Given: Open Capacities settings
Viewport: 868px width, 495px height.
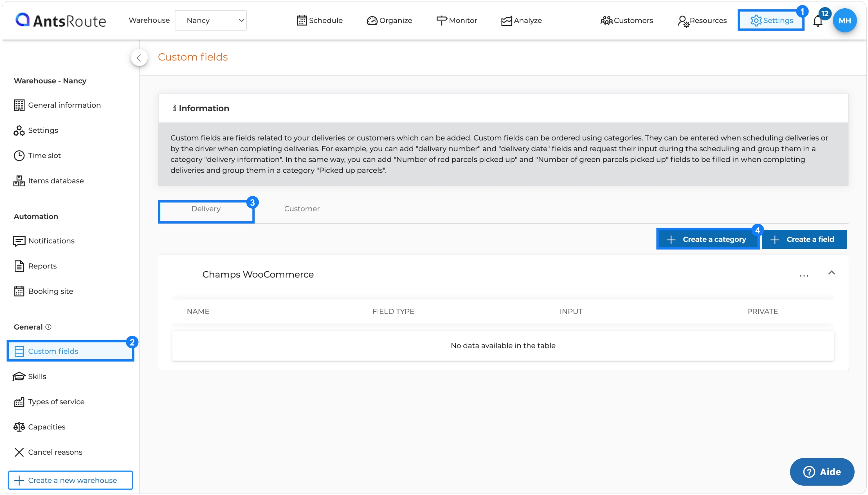Looking at the screenshot, I should [40, 427].
